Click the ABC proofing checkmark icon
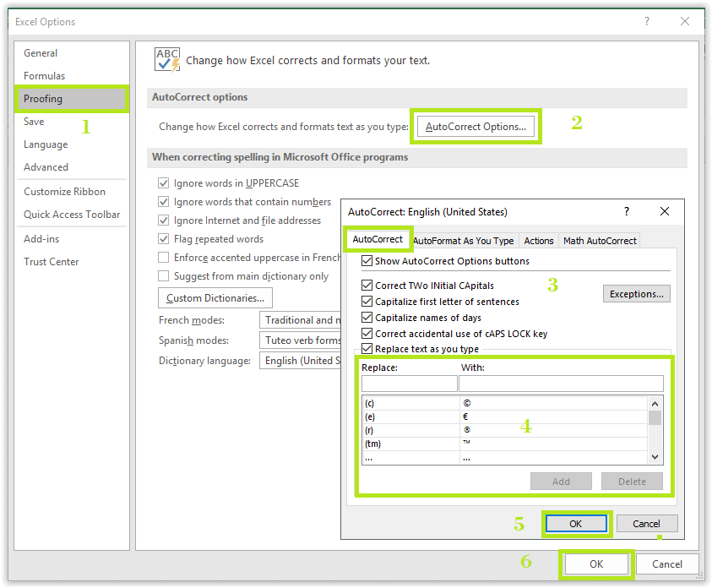This screenshot has height=588, width=712. tap(167, 59)
